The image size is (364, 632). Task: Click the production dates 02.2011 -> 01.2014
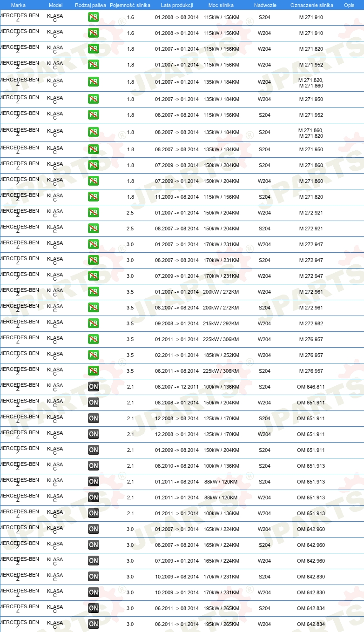[177, 355]
